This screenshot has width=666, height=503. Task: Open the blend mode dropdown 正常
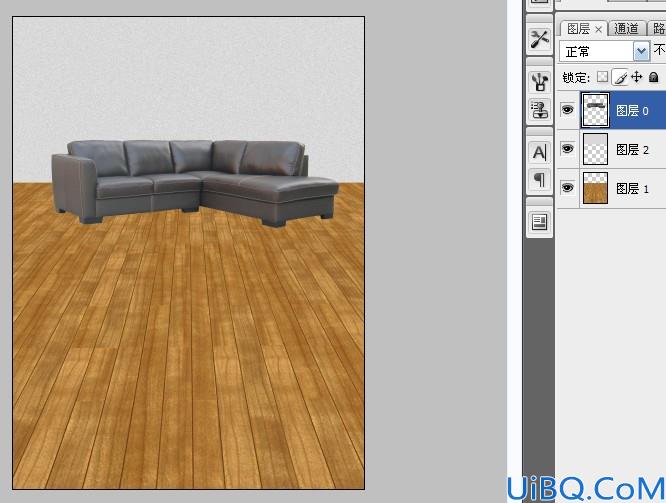604,51
